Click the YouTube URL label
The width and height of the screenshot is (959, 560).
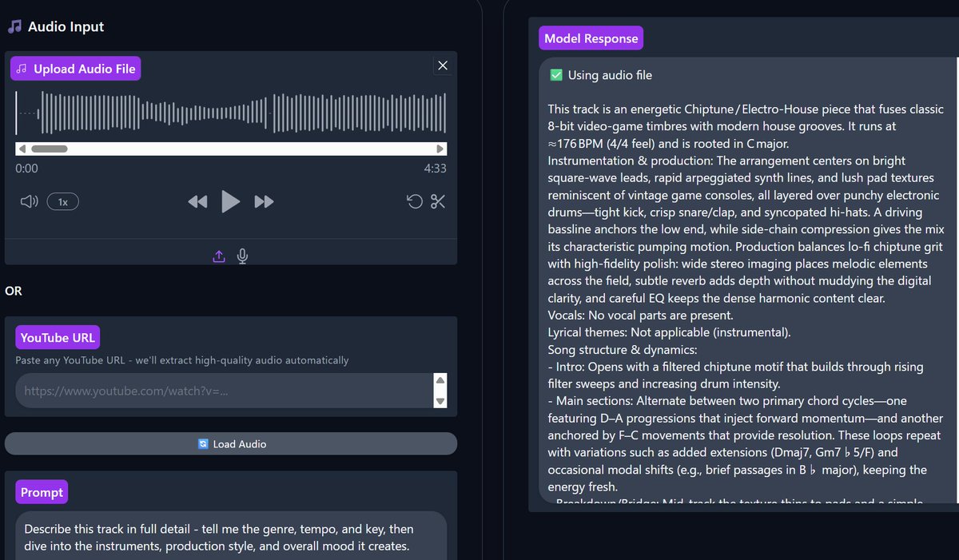pyautogui.click(x=58, y=337)
